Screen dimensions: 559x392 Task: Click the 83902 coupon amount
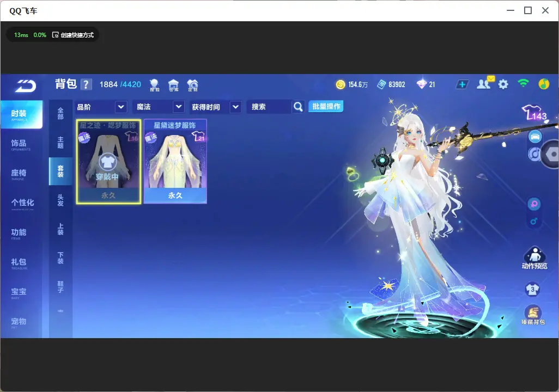click(x=397, y=84)
